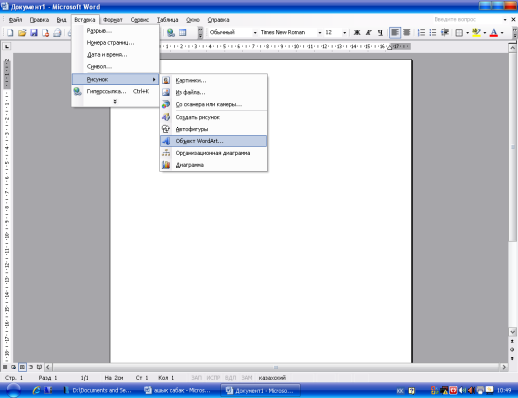Click the outside borders icon
Screen dimensions: 518x398
click(459, 33)
